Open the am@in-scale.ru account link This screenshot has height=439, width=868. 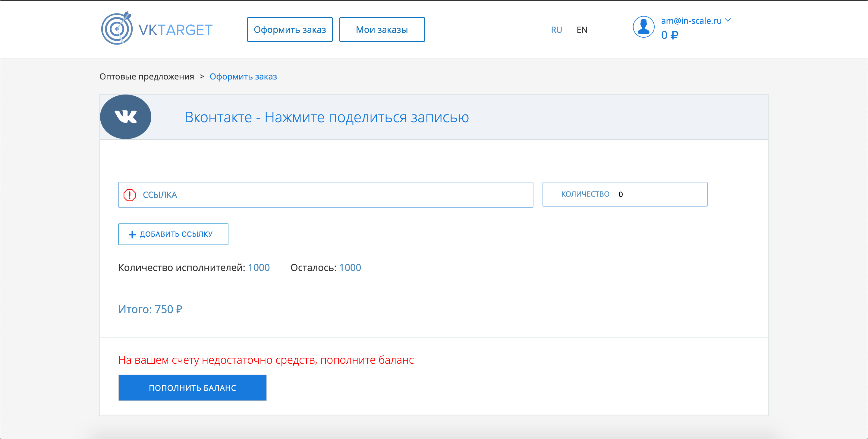[691, 20]
